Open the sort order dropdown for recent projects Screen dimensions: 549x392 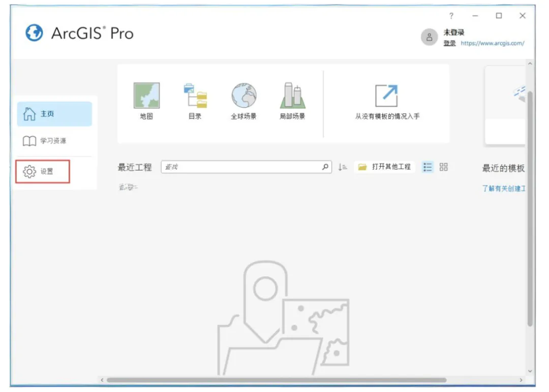pos(343,167)
